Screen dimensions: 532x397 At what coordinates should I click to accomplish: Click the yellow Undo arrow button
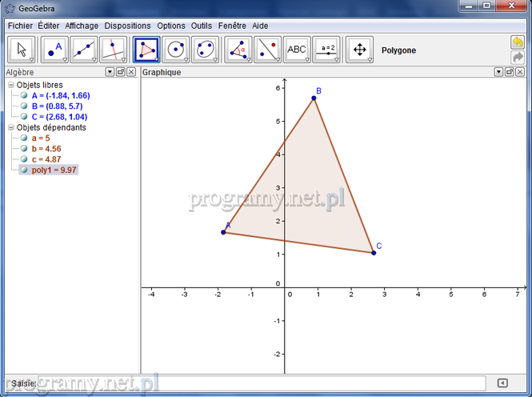pyautogui.click(x=518, y=42)
